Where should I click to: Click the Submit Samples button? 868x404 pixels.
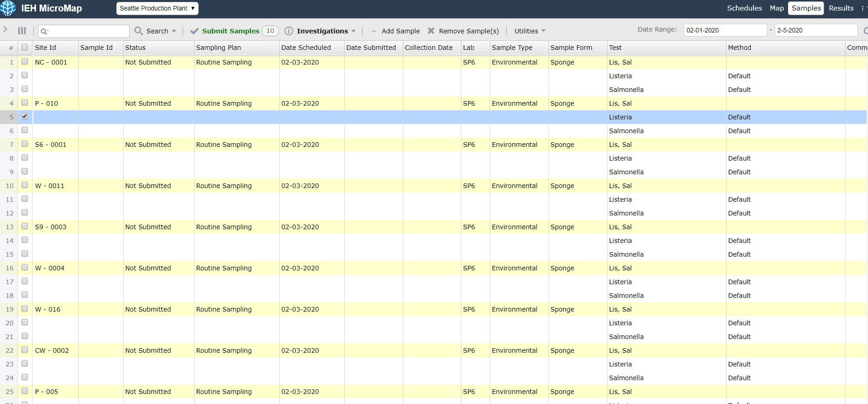click(231, 31)
